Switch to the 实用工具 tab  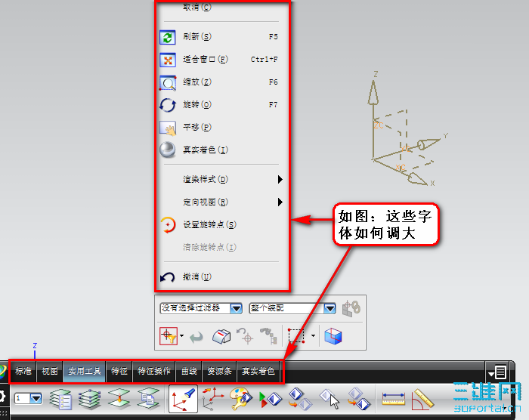(85, 372)
